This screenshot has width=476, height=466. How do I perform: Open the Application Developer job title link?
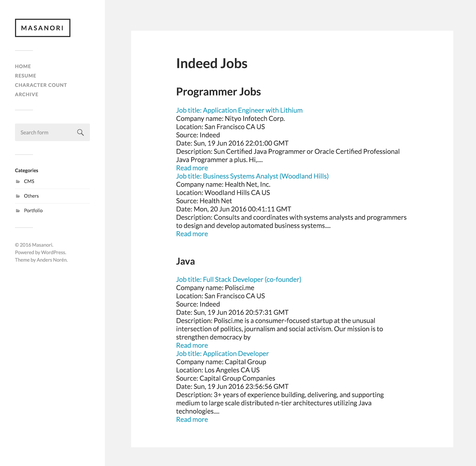tap(222, 353)
